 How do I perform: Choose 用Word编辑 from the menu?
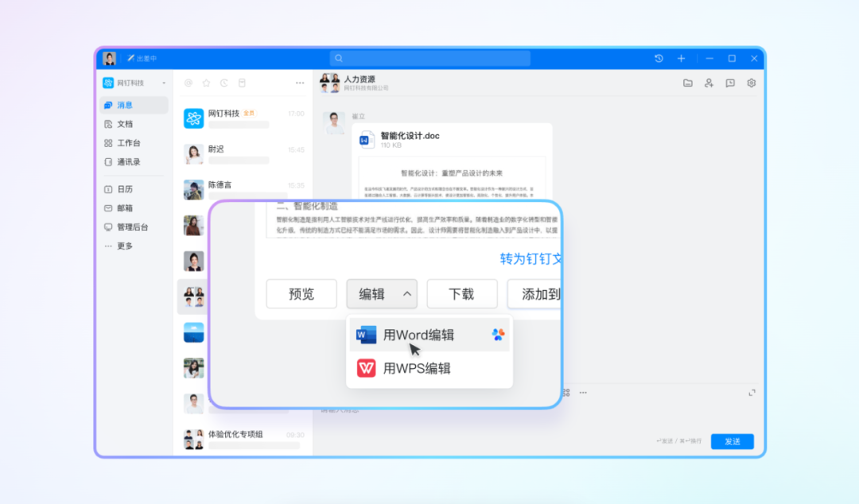pos(429,335)
